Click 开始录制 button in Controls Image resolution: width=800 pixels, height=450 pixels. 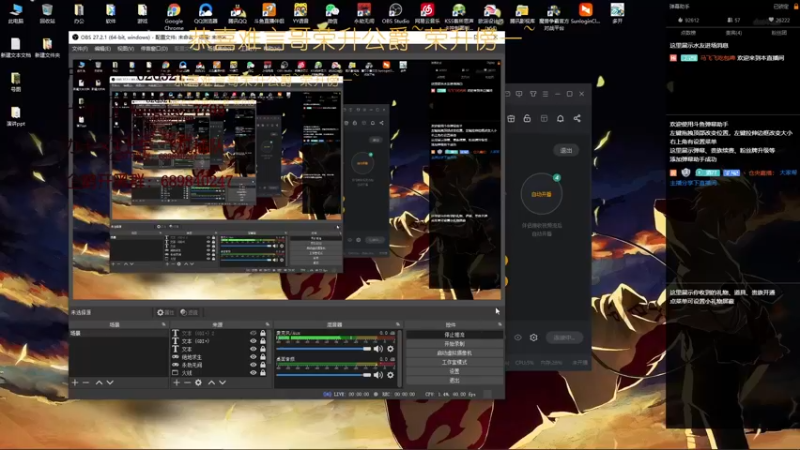(454, 344)
